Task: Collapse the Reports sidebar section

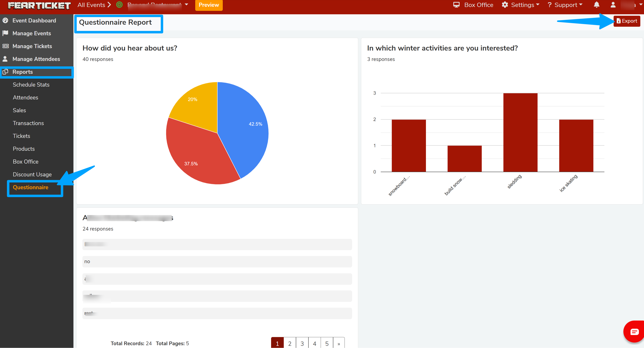Action: (22, 72)
